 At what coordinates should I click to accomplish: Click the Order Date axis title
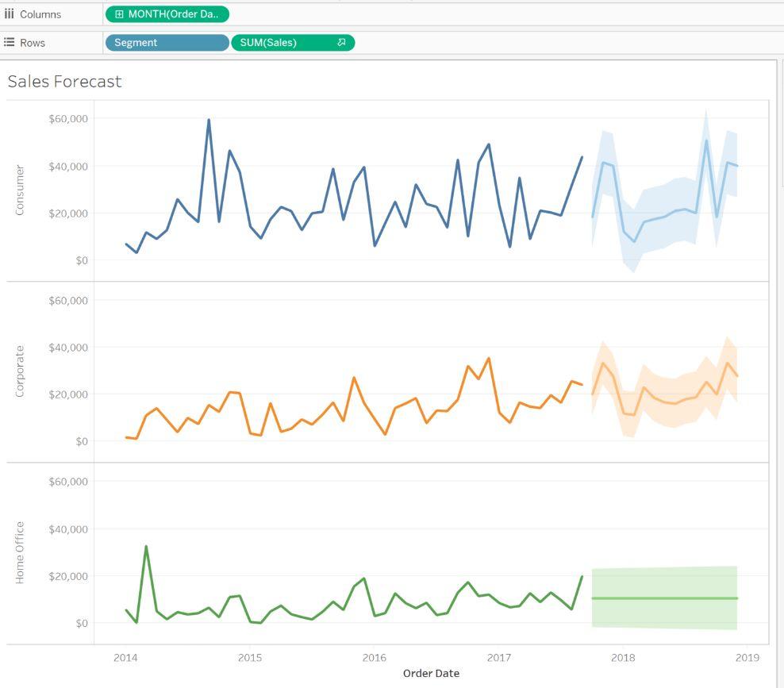pyautogui.click(x=431, y=674)
